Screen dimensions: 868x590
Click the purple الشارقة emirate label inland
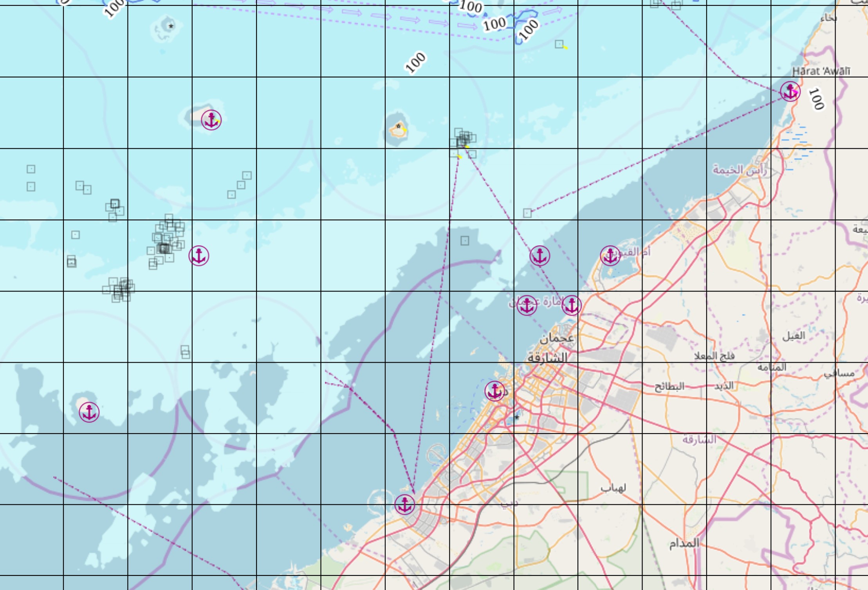[700, 439]
